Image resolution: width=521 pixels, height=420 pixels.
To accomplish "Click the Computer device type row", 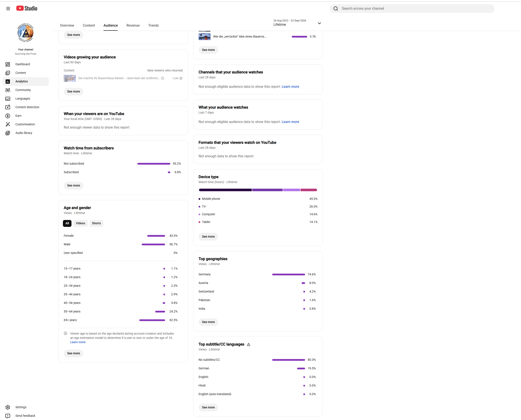I will [x=258, y=214].
